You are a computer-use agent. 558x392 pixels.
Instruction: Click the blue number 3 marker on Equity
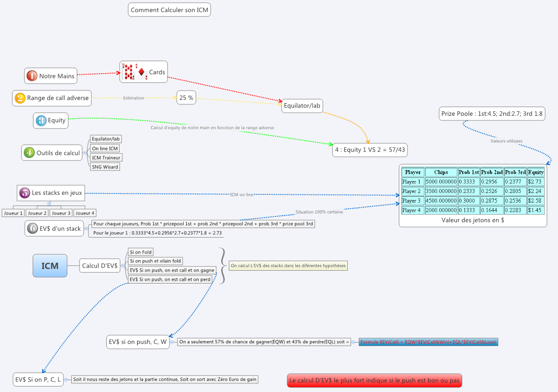pos(41,120)
